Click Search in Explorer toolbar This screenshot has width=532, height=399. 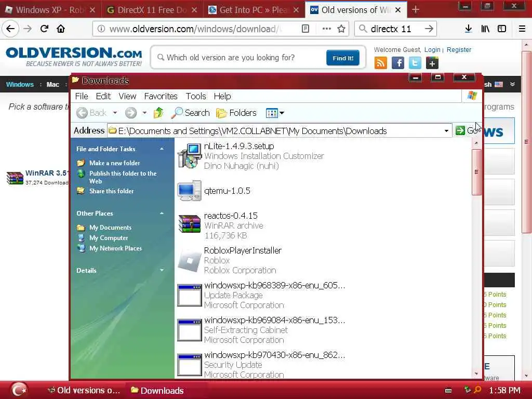[x=190, y=113]
